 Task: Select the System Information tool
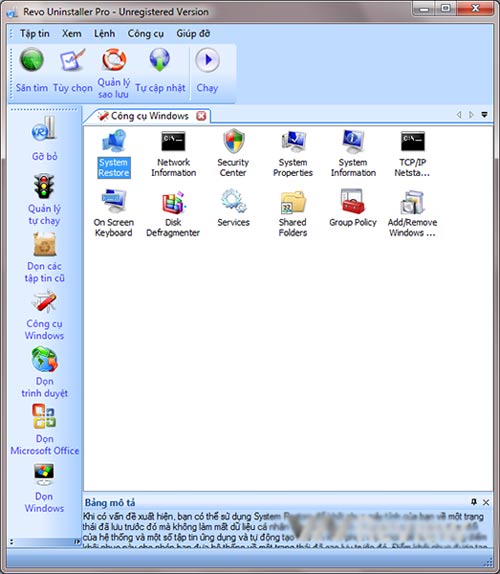click(x=353, y=154)
